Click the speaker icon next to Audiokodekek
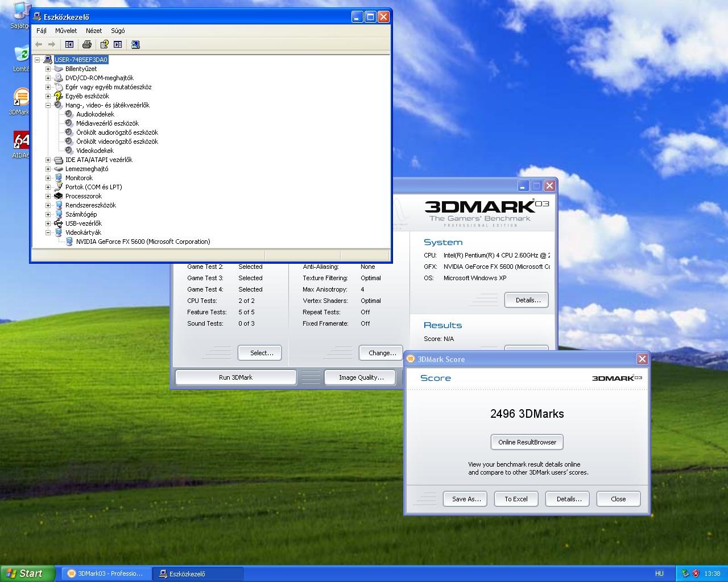The image size is (728, 582). point(69,114)
